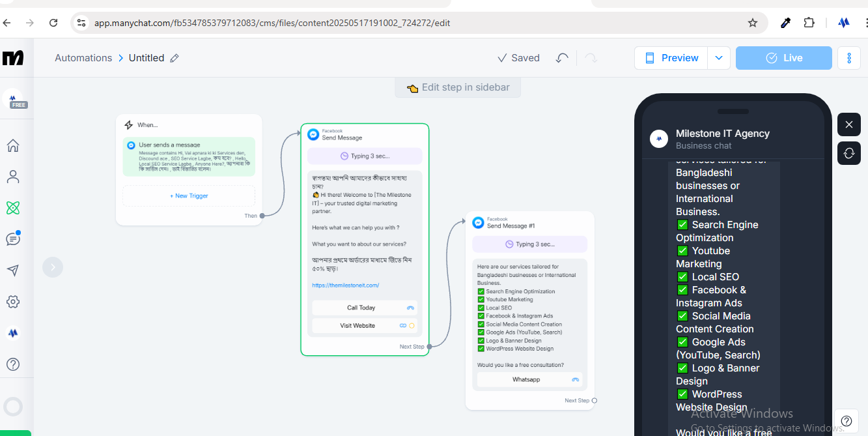Viewport: 868px width, 436px height.
Task: Click lightning icon on When trigger node
Action: pyautogui.click(x=128, y=125)
